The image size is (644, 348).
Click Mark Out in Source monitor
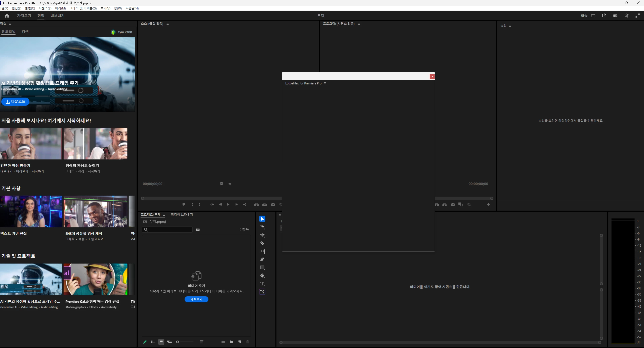click(200, 204)
